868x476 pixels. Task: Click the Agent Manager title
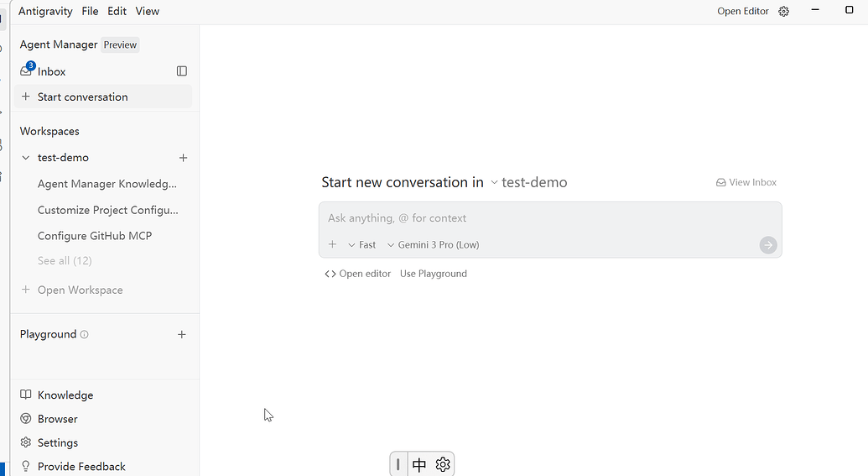pyautogui.click(x=59, y=44)
